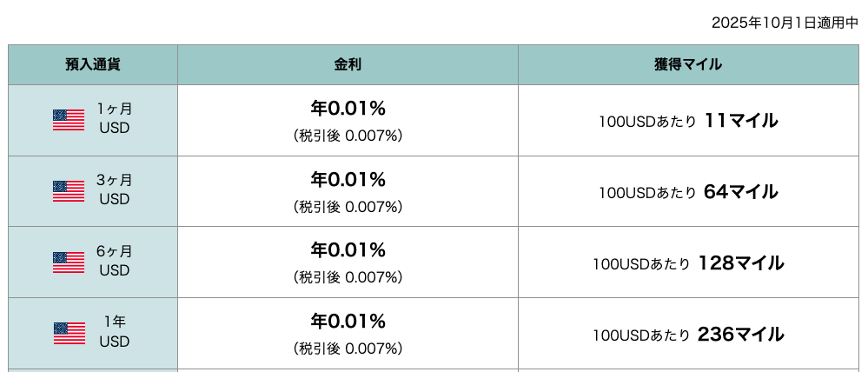Click the 236マイル reward value
Viewport: 868px width, 372px height.
click(x=740, y=335)
